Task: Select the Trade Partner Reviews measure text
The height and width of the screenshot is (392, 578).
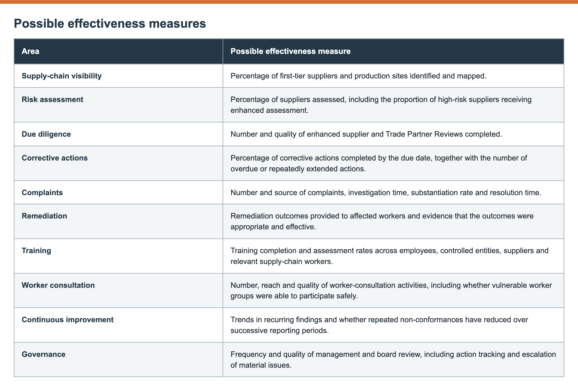Action: 366,134
